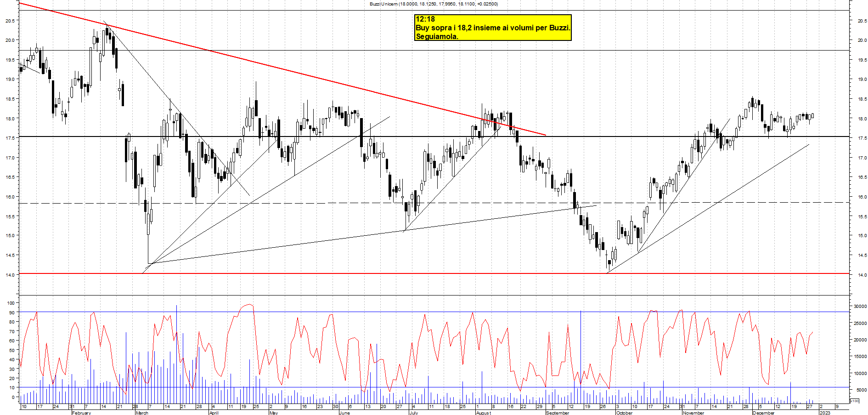
Task: Click the '30000' volume scale label
Action: click(860, 306)
